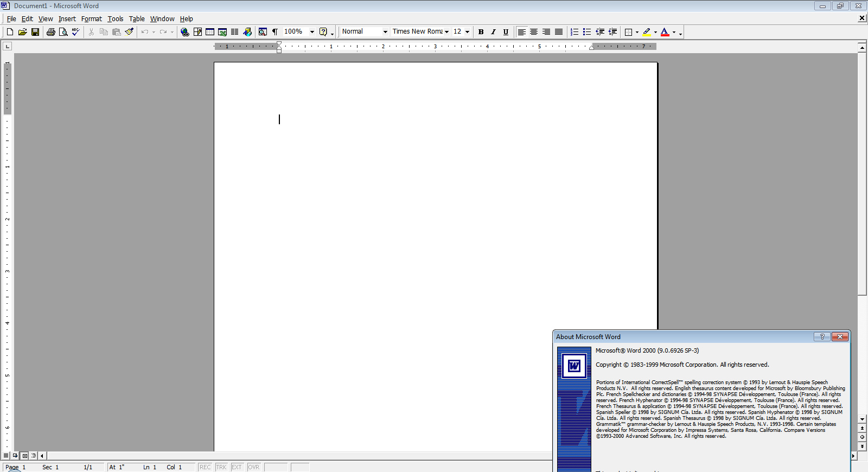This screenshot has width=868, height=472.
Task: Open Print Preview
Action: (63, 32)
